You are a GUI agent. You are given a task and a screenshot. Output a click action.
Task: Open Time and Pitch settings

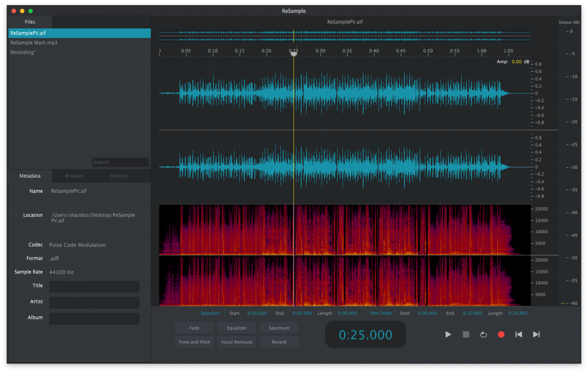point(194,342)
